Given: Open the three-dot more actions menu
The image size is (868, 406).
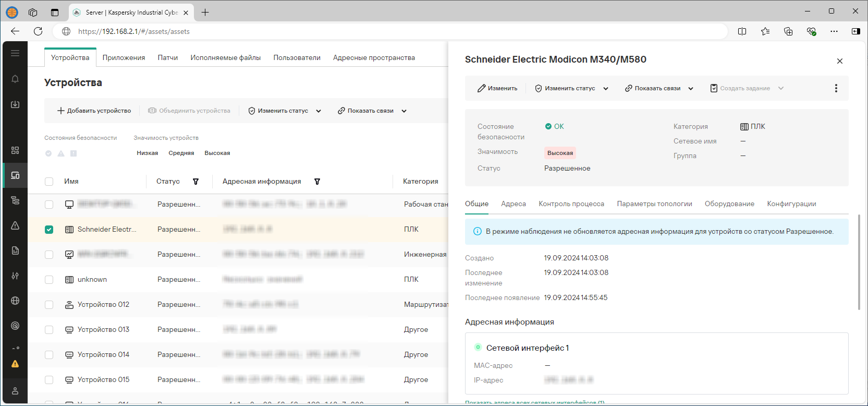Looking at the screenshot, I should click(836, 88).
